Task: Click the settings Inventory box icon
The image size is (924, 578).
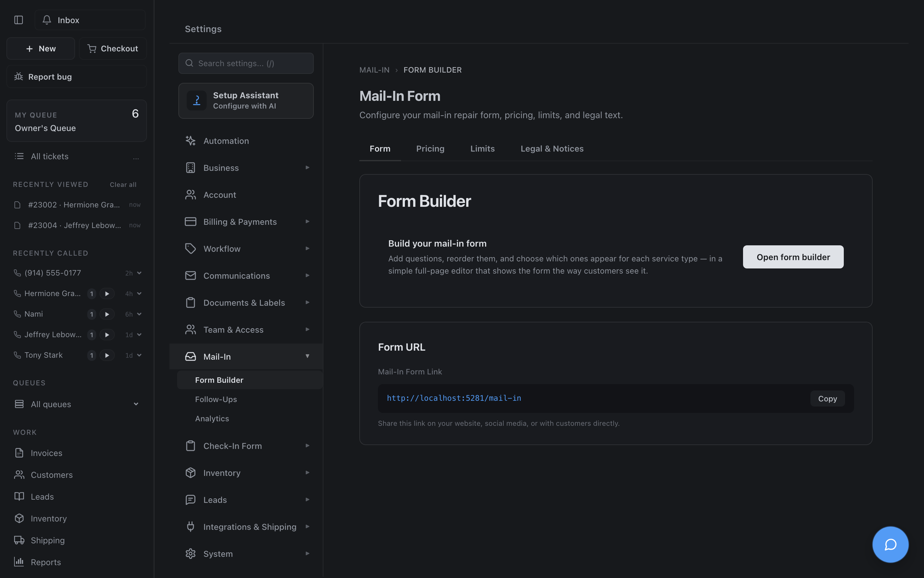Action: tap(191, 473)
